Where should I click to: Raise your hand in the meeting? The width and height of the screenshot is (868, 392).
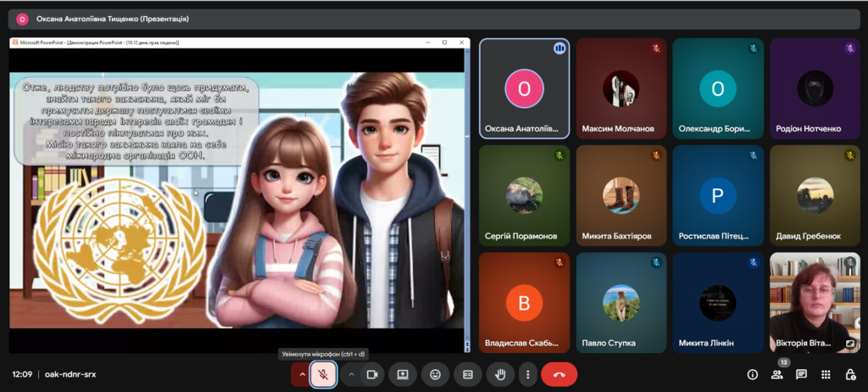click(x=500, y=374)
